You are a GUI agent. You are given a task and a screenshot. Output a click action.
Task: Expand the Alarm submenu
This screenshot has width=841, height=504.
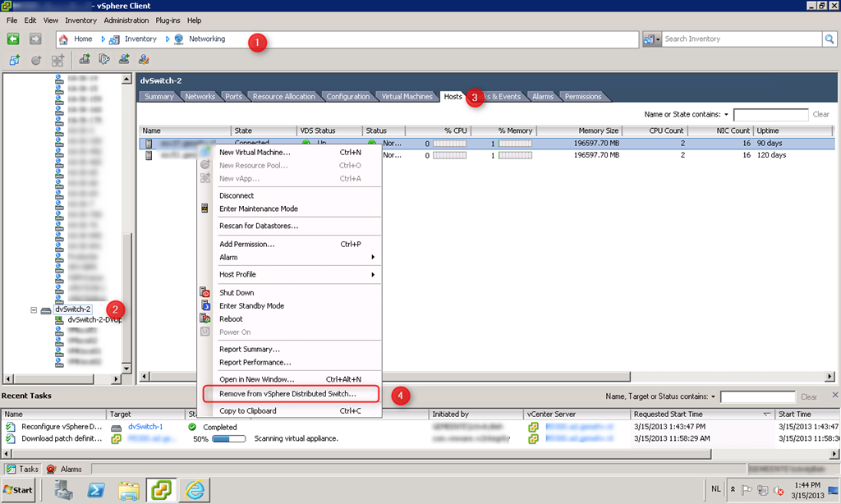coord(373,258)
